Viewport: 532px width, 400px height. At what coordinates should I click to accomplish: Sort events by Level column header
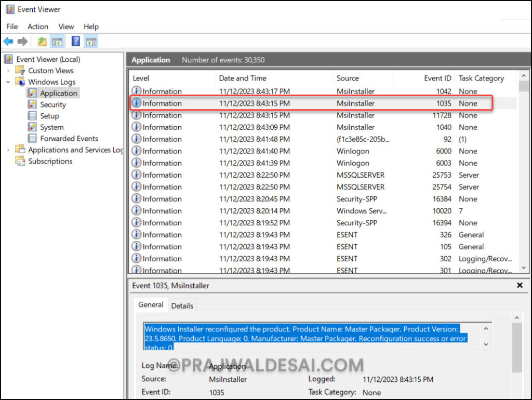(172, 78)
